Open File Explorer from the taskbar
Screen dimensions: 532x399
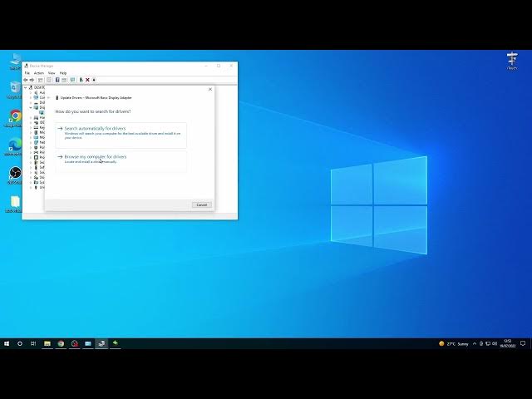coord(47,343)
